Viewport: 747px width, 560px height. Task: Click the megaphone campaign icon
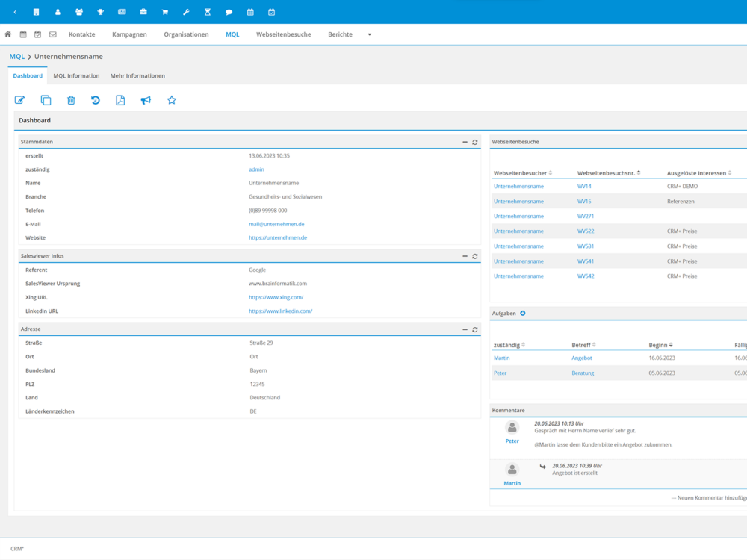click(146, 100)
